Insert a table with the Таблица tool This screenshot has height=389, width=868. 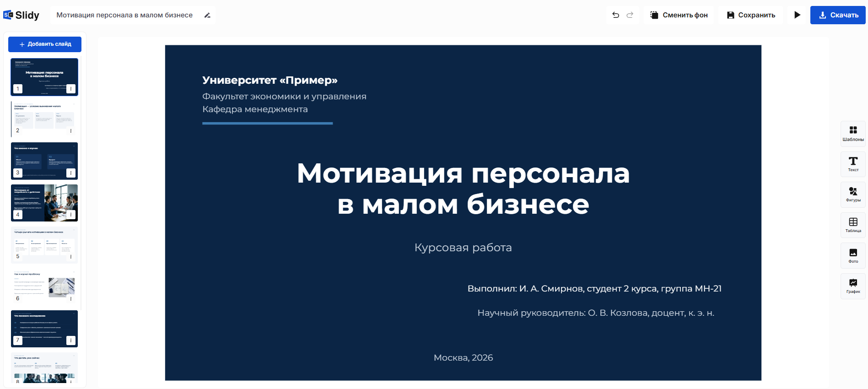click(x=853, y=225)
